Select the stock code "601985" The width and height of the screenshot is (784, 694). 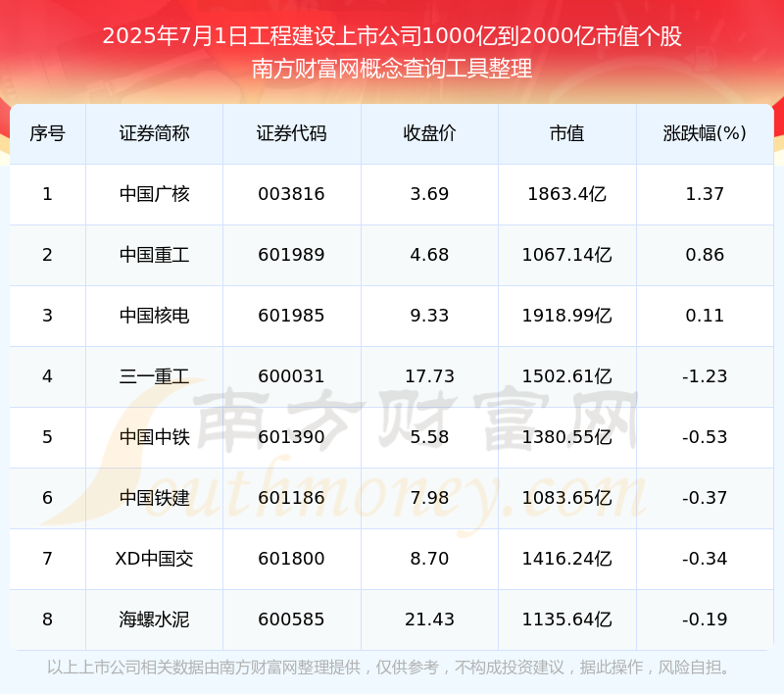(291, 316)
